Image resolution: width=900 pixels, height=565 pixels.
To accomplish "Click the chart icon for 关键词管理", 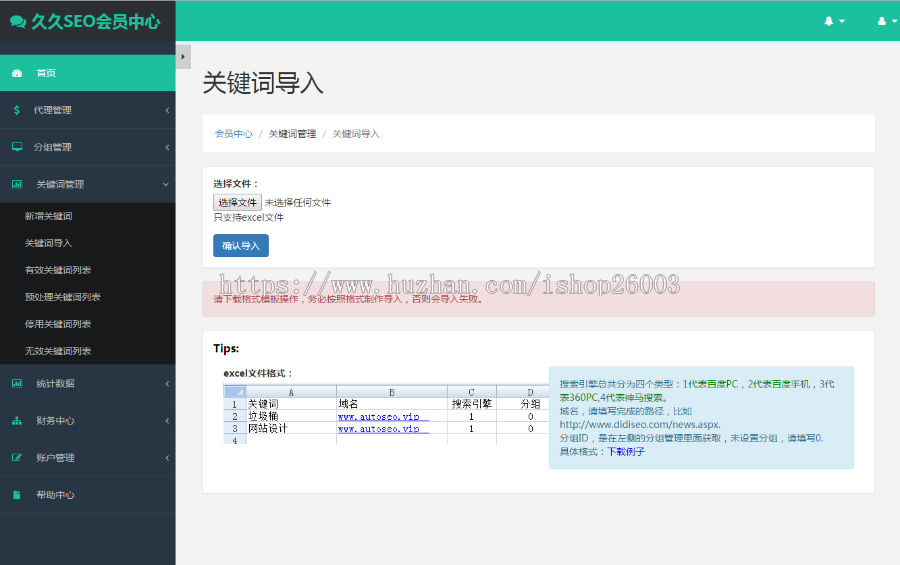I will click(x=17, y=184).
